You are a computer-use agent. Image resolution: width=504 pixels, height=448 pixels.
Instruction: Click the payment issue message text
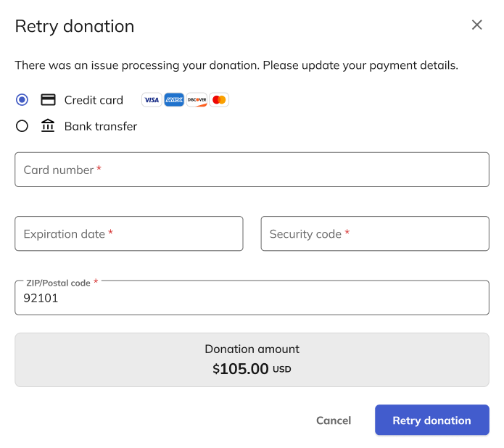click(x=236, y=65)
